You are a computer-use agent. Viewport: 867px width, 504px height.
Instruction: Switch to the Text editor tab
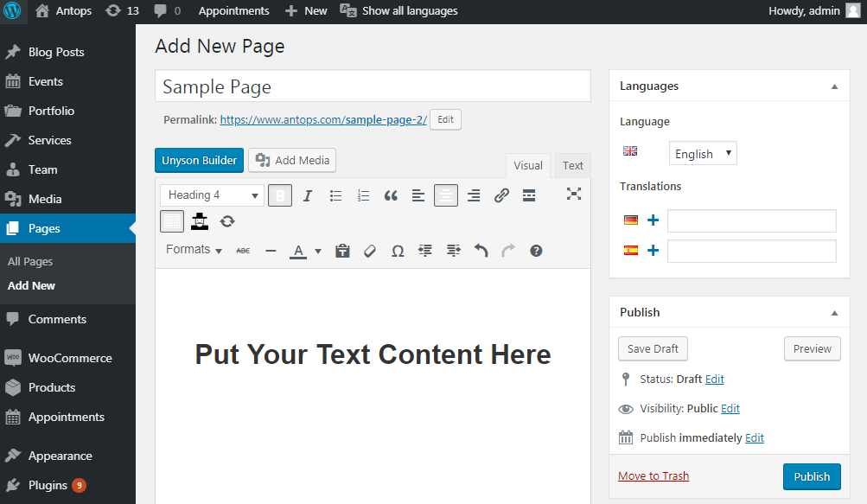[573, 165]
